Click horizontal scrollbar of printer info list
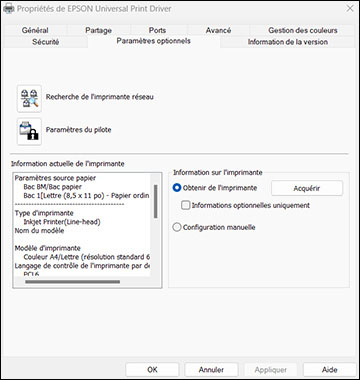The height and width of the screenshot is (380, 360). pos(72,282)
